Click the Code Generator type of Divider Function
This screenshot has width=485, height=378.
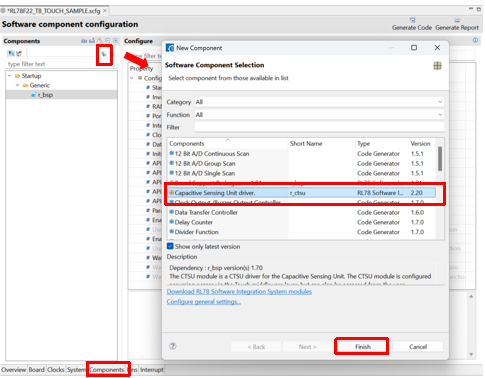378,232
